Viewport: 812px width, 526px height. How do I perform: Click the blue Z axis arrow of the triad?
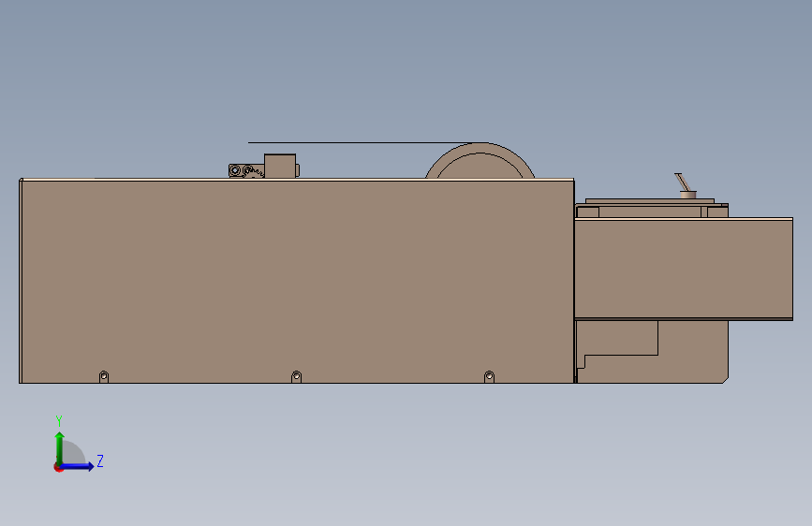77,466
